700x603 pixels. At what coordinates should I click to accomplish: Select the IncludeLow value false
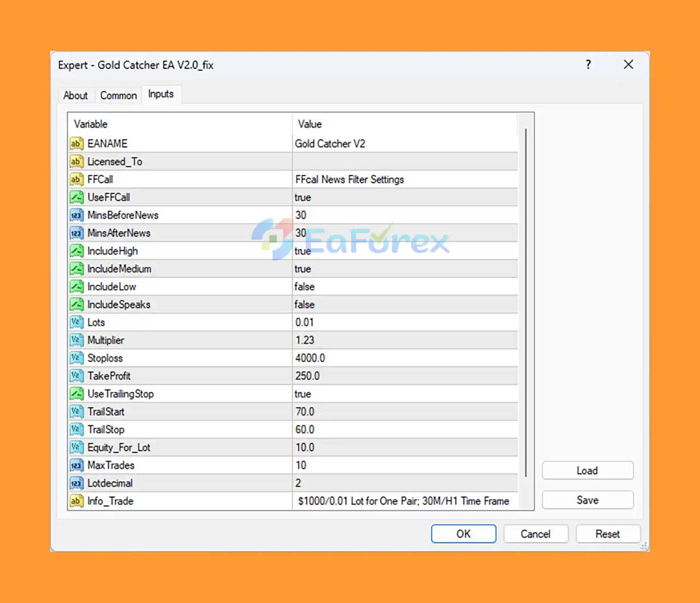(x=305, y=287)
